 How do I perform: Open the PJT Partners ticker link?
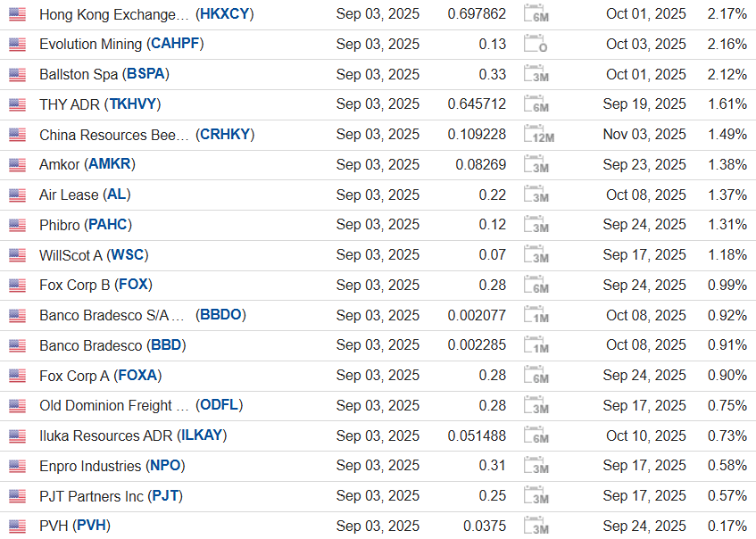point(165,495)
